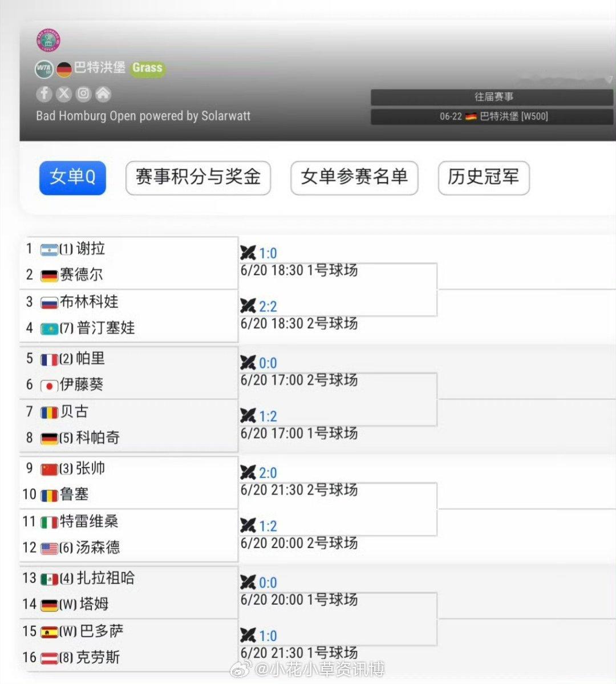Click the Bad Homburg Open powered by Solarwatt title

coord(144,116)
